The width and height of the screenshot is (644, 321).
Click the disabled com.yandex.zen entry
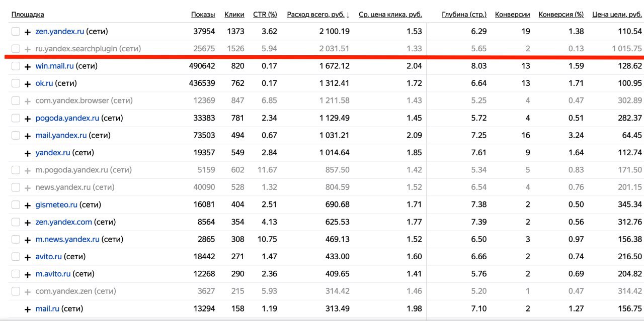(75, 291)
